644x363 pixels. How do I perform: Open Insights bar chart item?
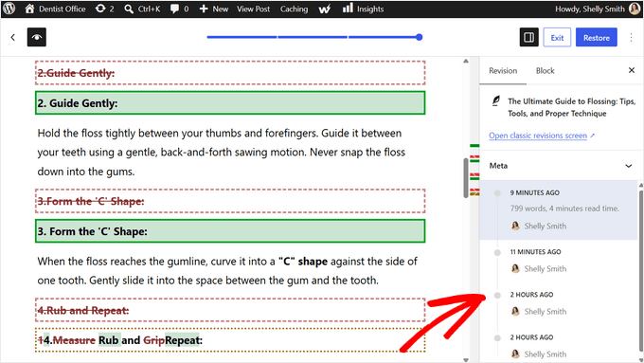click(x=363, y=9)
